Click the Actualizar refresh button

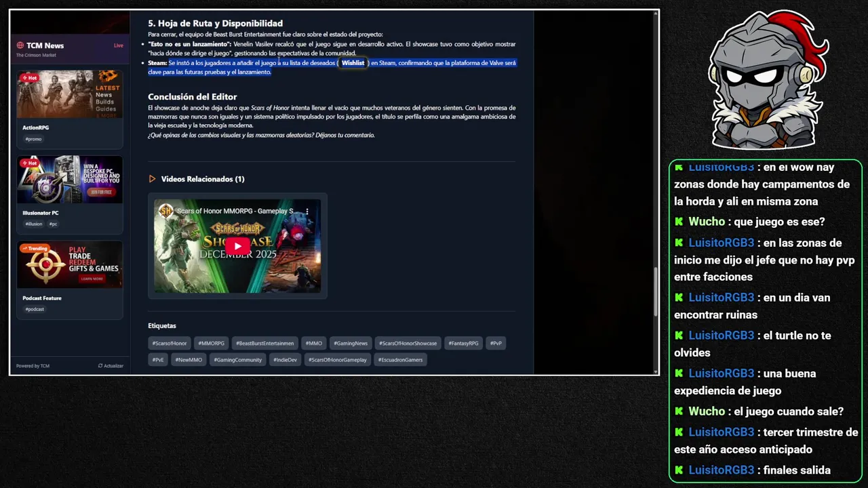tap(111, 366)
